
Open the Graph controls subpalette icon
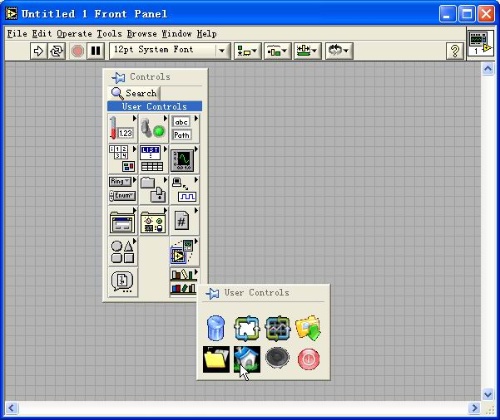click(184, 159)
